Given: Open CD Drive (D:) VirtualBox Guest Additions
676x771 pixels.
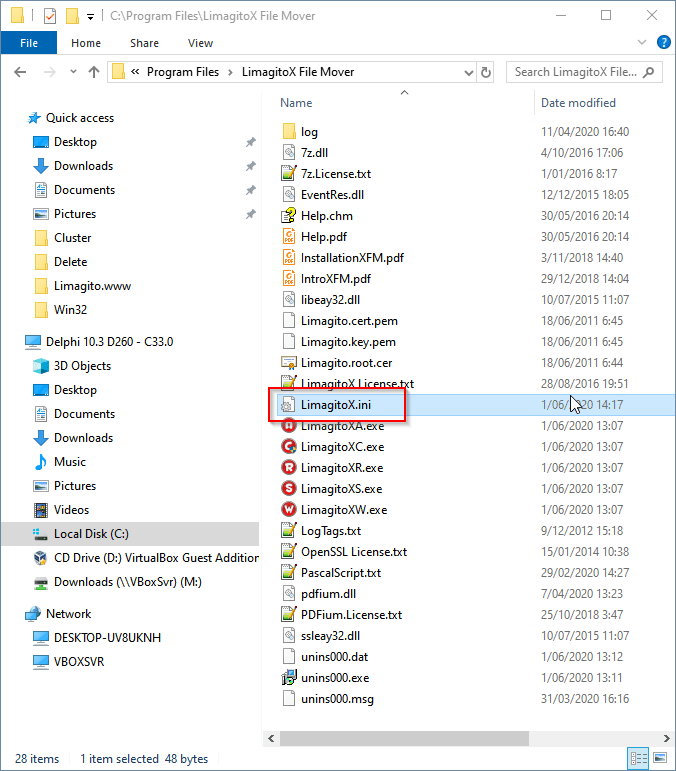Looking at the screenshot, I should coord(156,558).
